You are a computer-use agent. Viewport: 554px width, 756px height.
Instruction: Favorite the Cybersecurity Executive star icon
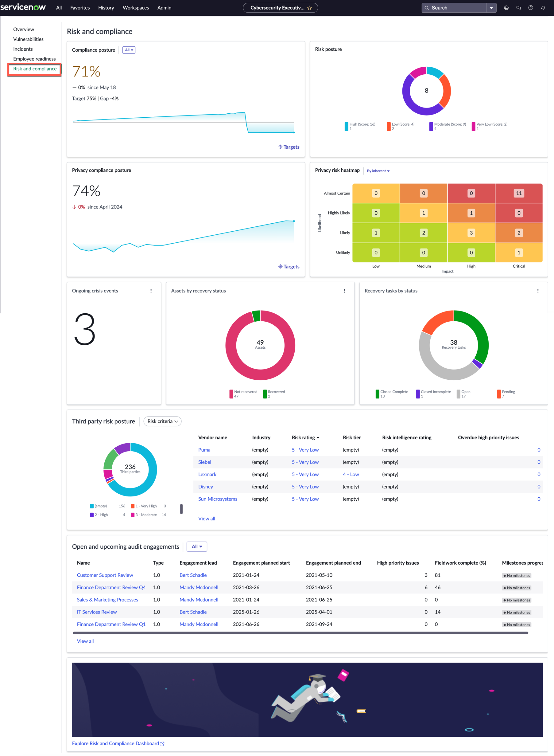(x=309, y=8)
